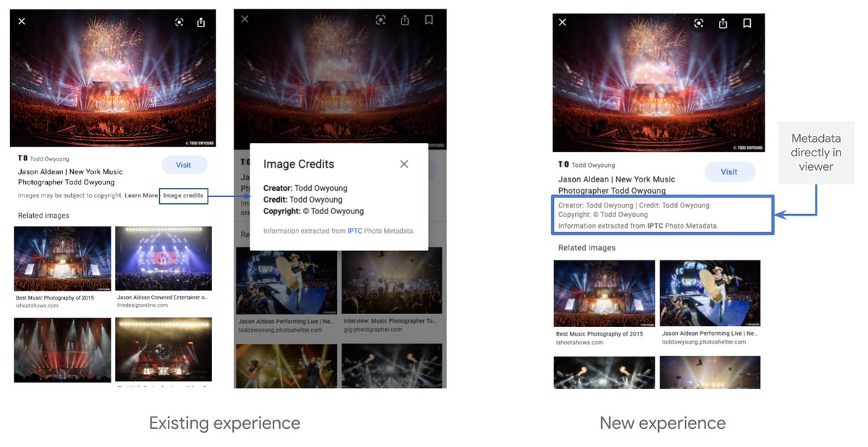Click the Visit button on the left

[x=184, y=165]
